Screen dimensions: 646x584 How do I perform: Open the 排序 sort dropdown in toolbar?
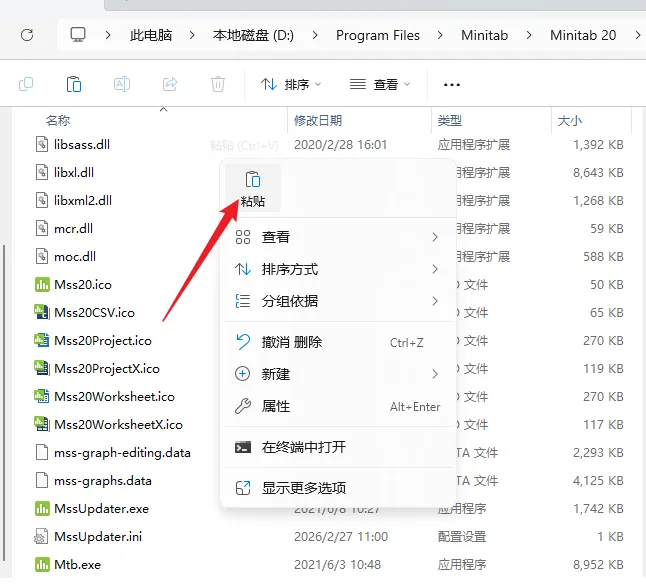290,84
